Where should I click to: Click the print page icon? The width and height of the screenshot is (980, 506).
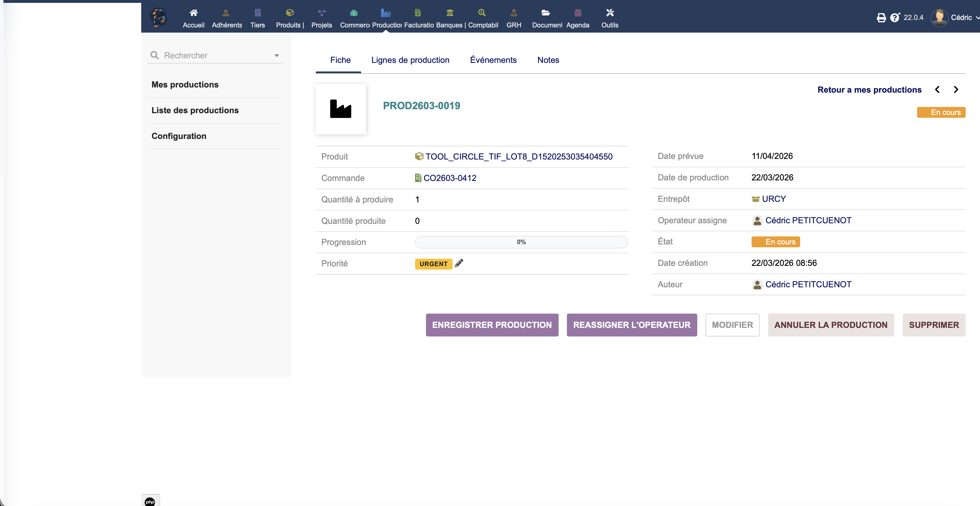coord(881,17)
